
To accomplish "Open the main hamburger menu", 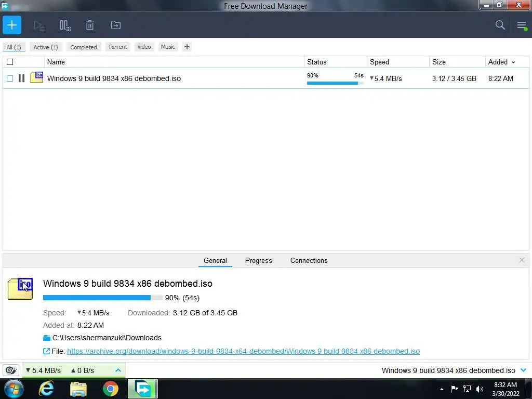I will pos(522,25).
